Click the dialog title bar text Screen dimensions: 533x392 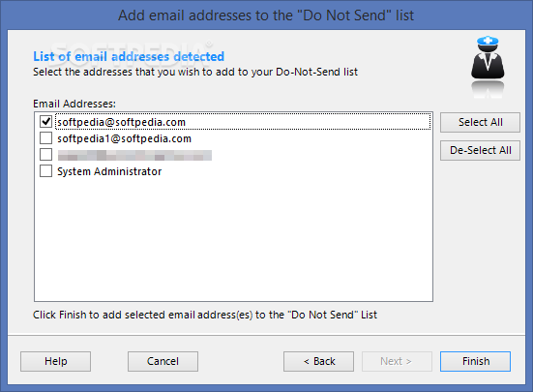[x=266, y=15]
